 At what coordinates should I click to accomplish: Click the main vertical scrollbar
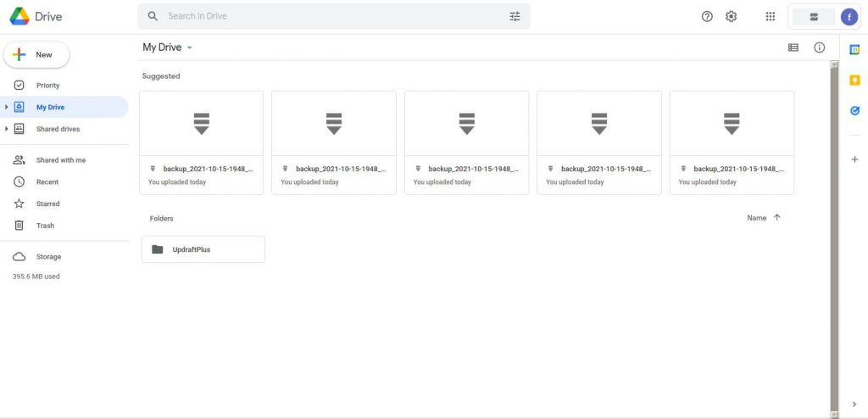click(834, 239)
